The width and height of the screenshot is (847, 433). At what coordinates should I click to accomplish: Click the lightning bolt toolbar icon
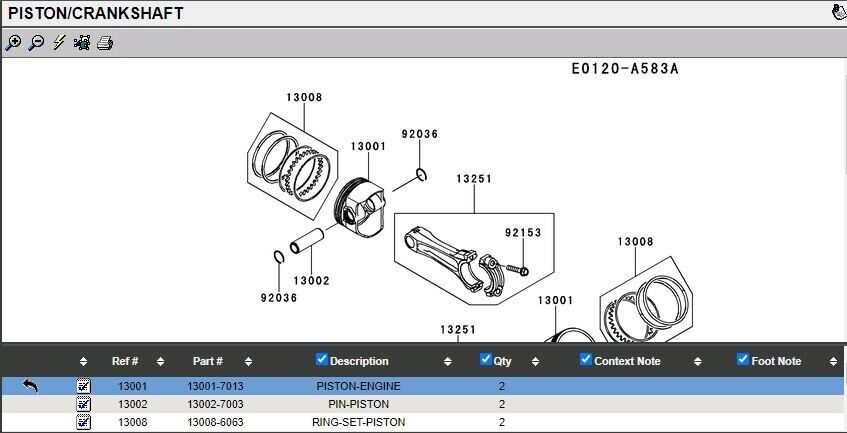click(x=59, y=43)
